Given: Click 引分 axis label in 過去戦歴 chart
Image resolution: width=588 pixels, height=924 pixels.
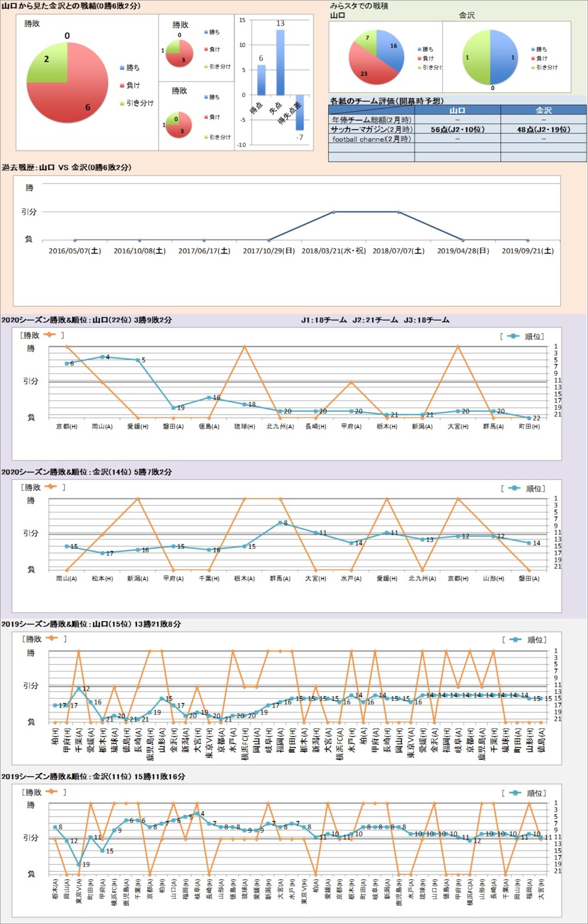Looking at the screenshot, I should [29, 212].
